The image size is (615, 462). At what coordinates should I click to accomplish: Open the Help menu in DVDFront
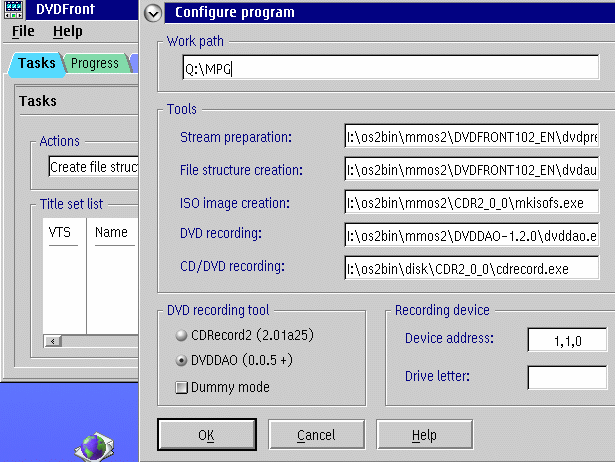[x=68, y=31]
